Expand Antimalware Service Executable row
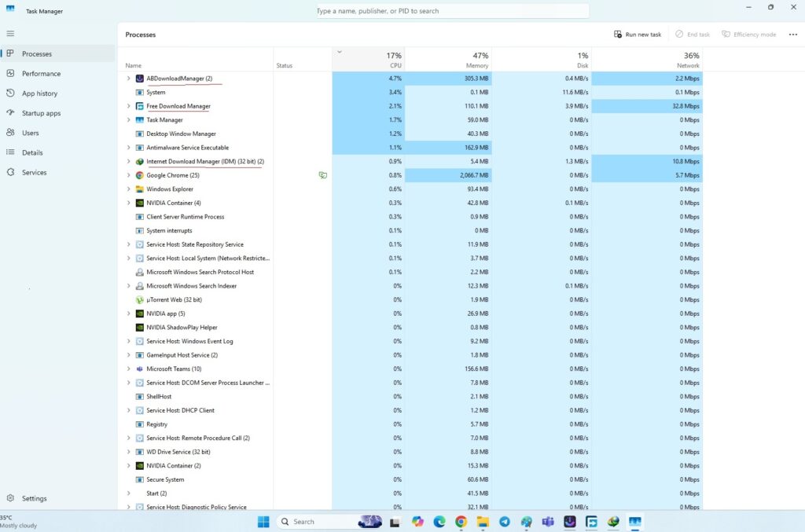 tap(128, 148)
